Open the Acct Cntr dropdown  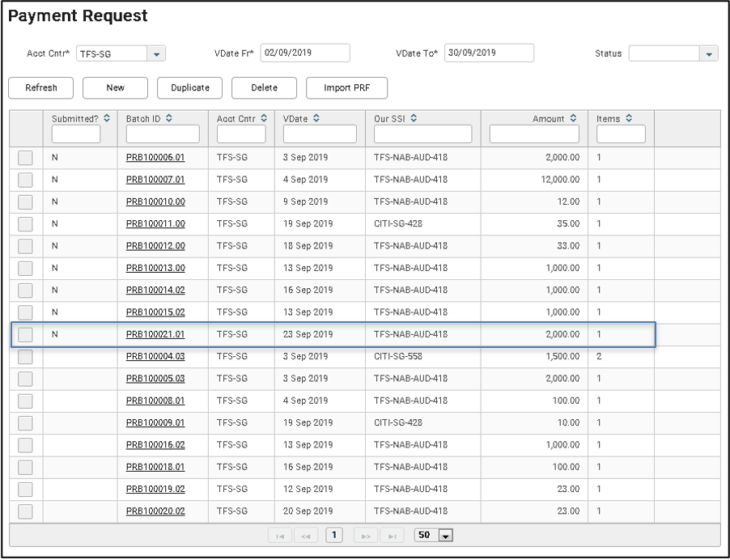pos(155,54)
